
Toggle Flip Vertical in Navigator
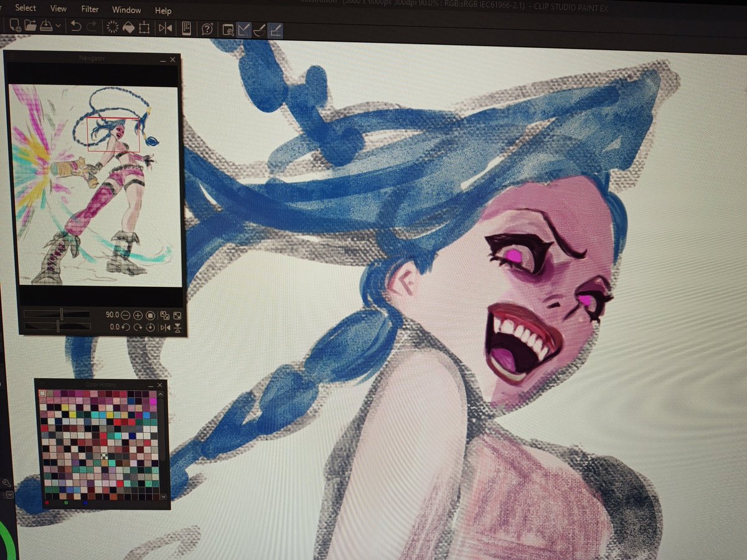tap(177, 327)
